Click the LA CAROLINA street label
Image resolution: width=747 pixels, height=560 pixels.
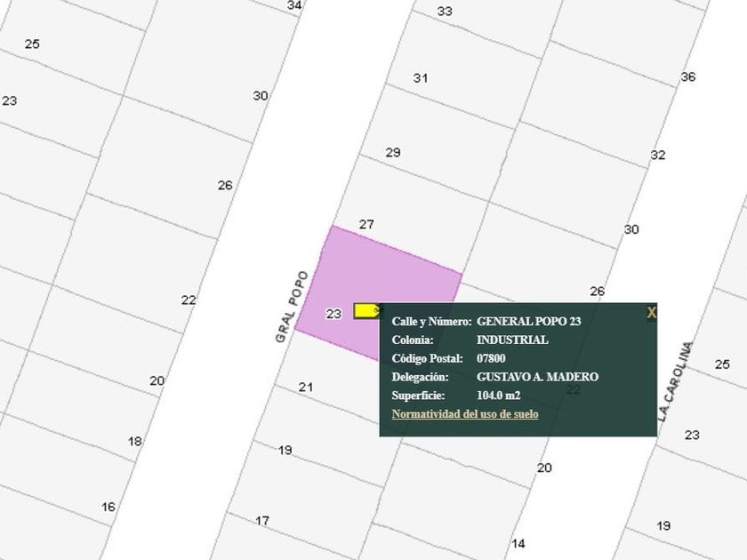coord(675,381)
